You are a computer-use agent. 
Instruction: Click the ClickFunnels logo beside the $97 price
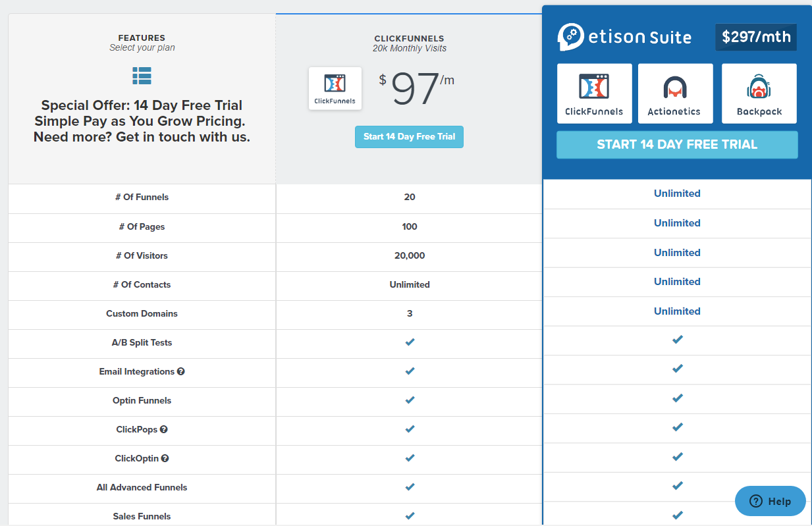335,88
